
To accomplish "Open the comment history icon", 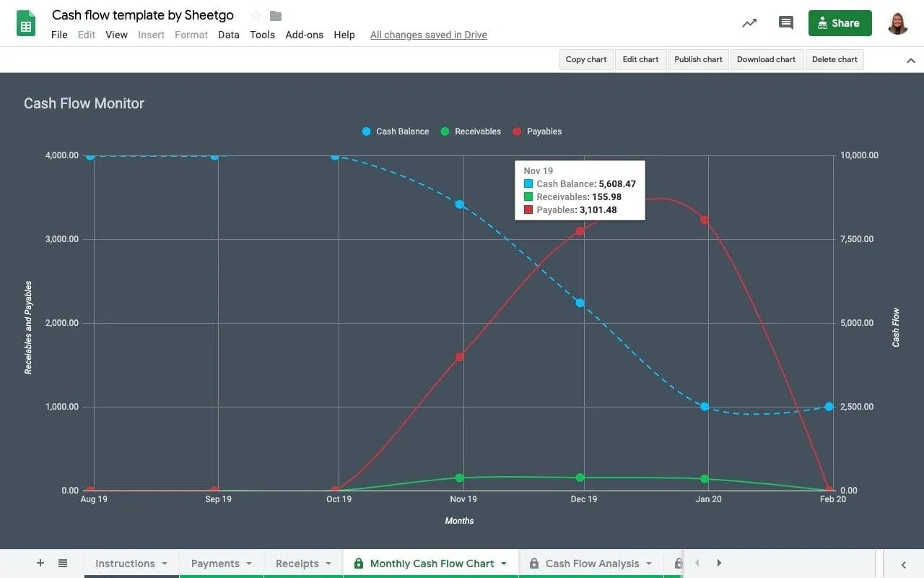I will pyautogui.click(x=785, y=22).
